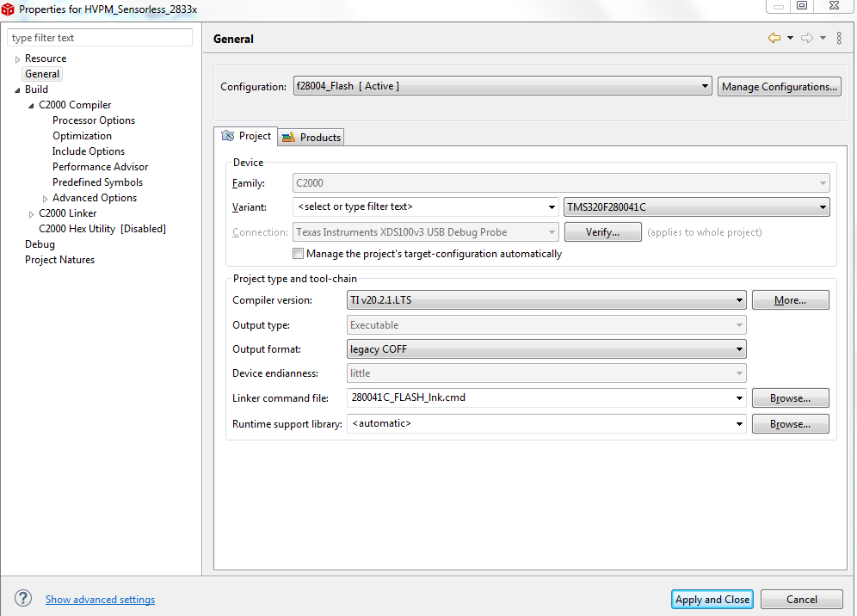
Task: Collapse the C2000 Compiler node
Action: [x=31, y=106]
